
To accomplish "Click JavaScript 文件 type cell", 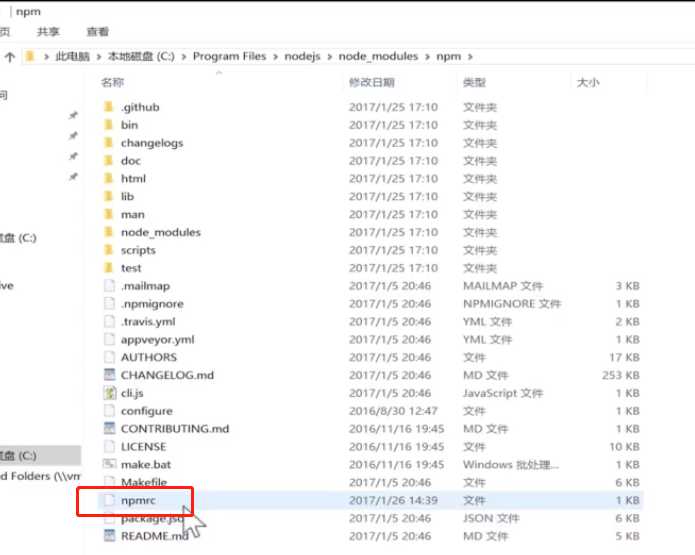I will pyautogui.click(x=503, y=393).
